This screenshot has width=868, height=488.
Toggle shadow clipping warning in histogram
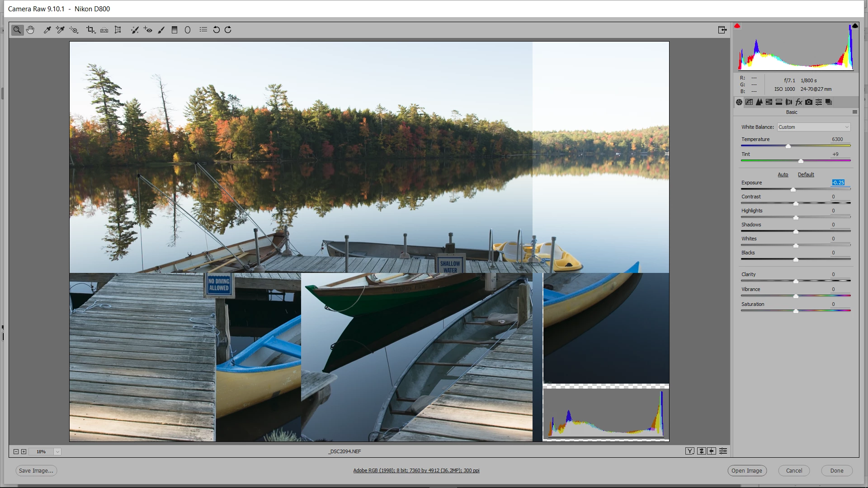737,26
